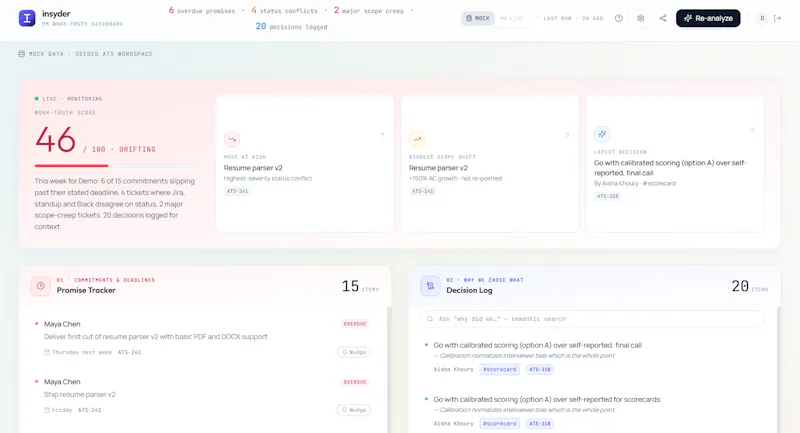Image resolution: width=800 pixels, height=433 pixels.
Task: Click the Promise Tracker heading
Action: [x=86, y=290]
